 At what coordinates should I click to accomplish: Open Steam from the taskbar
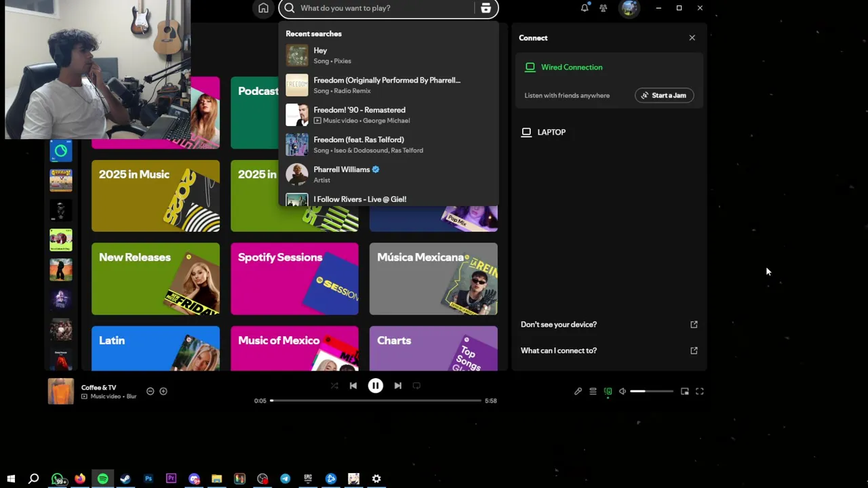tap(125, 479)
